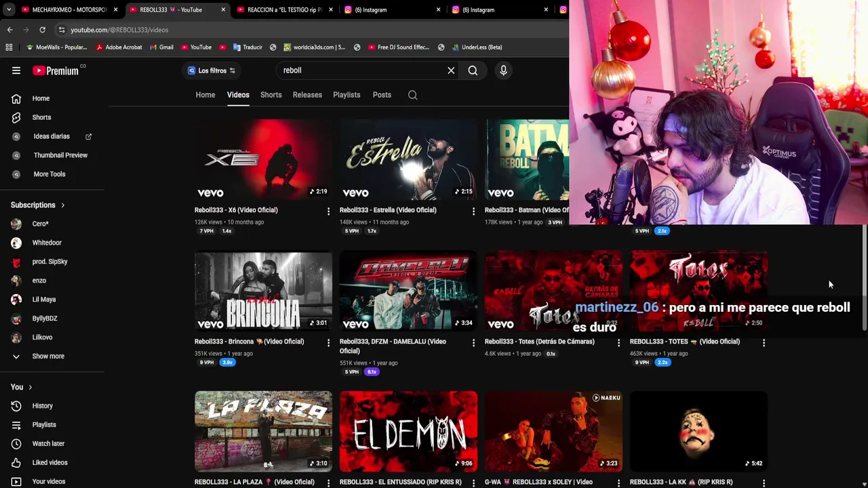Activate voice search microphone

pos(503,70)
